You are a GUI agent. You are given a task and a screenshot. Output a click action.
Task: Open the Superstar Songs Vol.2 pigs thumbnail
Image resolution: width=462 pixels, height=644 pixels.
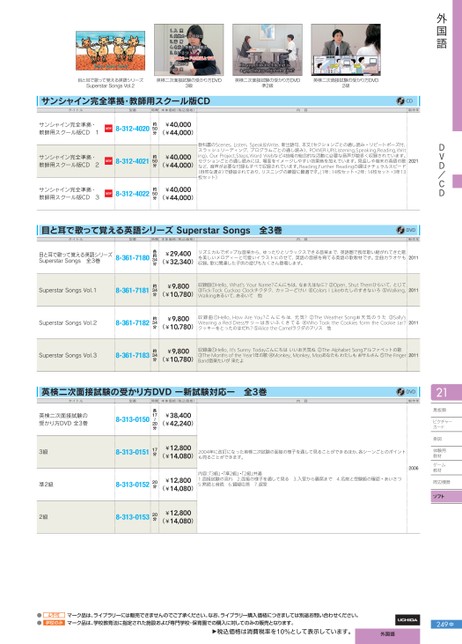(110, 51)
